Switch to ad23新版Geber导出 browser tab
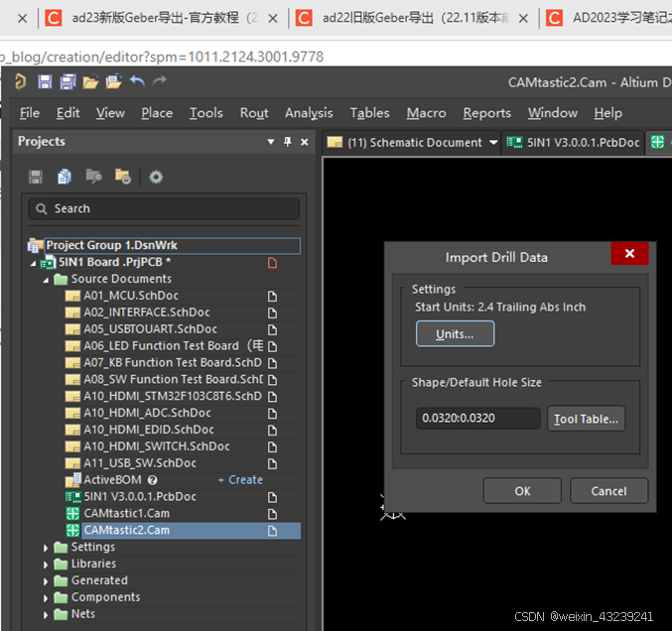 pyautogui.click(x=165, y=18)
